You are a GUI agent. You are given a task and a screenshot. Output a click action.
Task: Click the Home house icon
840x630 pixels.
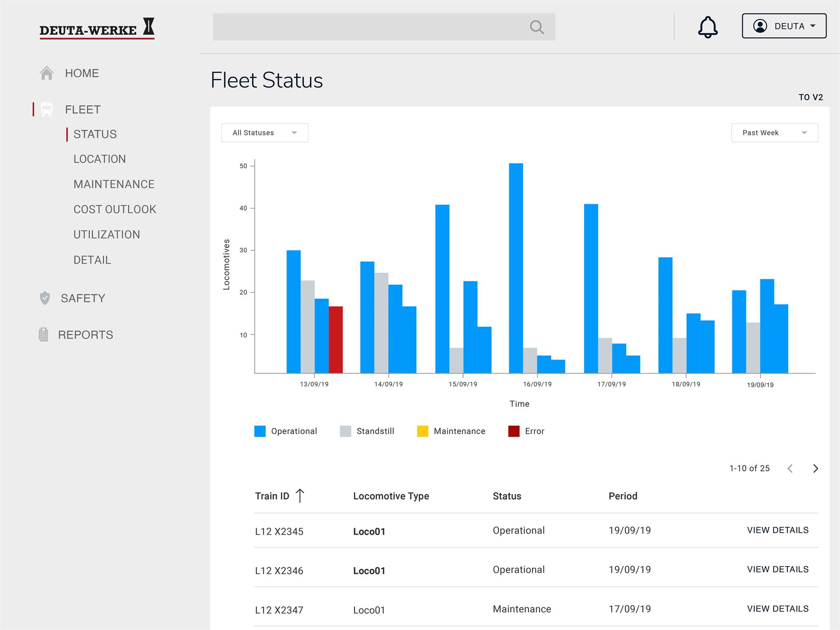(x=47, y=73)
